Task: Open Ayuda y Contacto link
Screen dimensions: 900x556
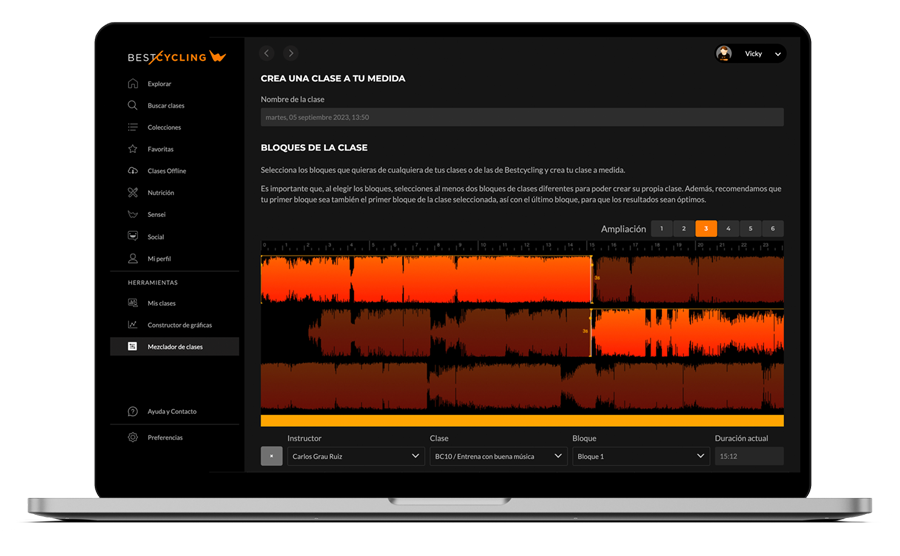Action: point(171,412)
